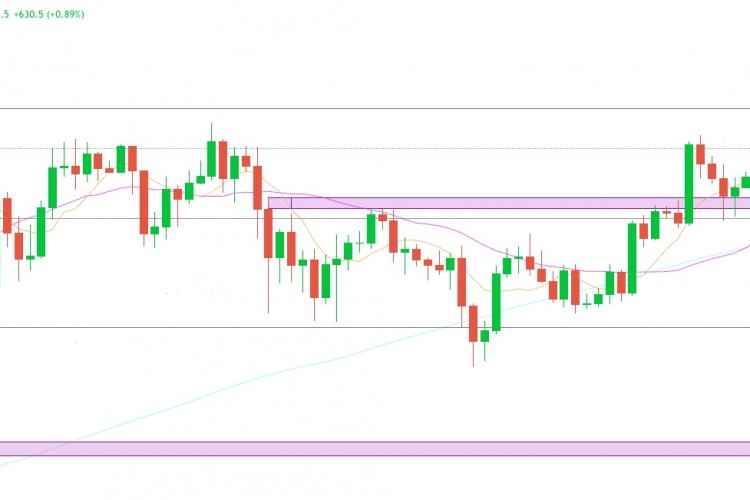The image size is (750, 500).
Task: Select the purple zone along the chart bottom
Action: click(375, 449)
